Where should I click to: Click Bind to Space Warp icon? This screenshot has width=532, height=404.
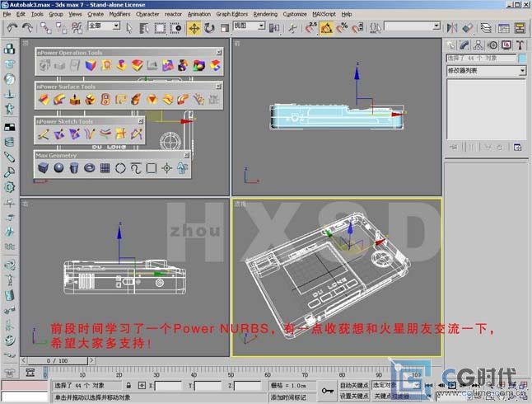pos(77,28)
